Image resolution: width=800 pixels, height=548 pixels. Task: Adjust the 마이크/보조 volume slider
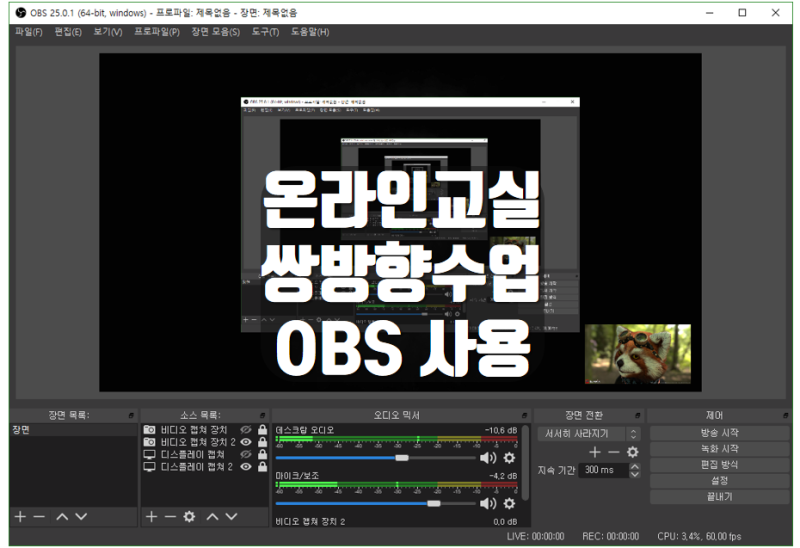[x=376, y=504]
